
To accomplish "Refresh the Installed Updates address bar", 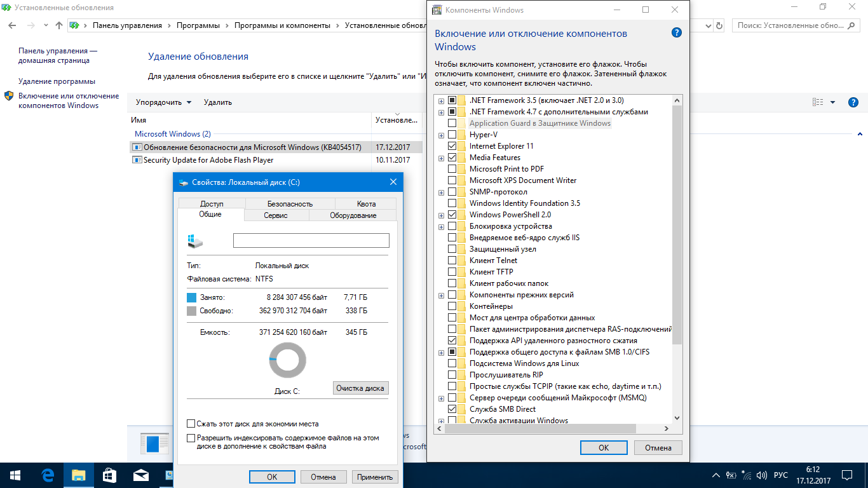I will [x=719, y=25].
